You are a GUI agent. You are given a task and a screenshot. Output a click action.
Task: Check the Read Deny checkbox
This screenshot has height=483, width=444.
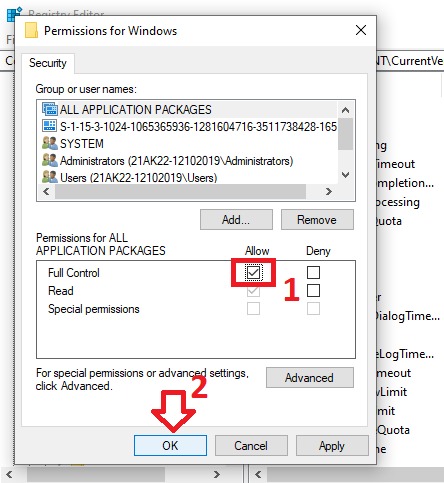pos(313,290)
